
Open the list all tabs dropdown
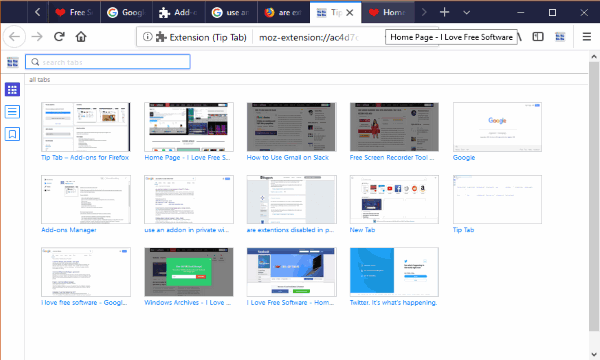[x=466, y=12]
